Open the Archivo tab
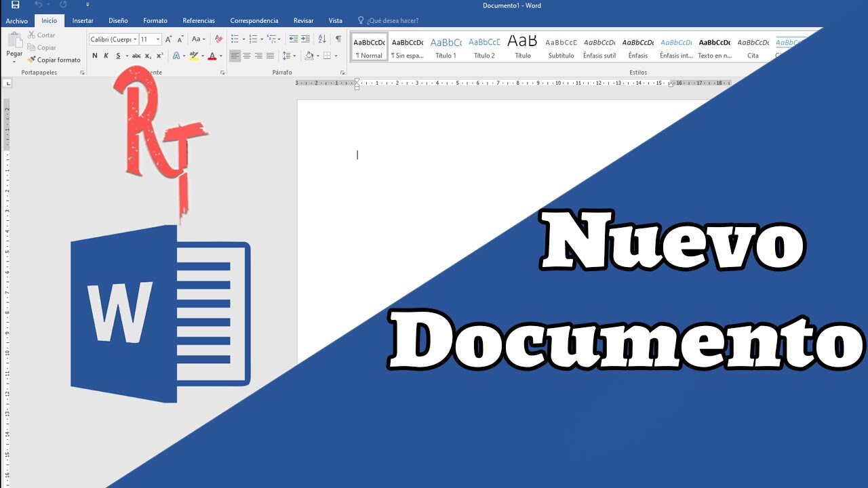Screen dimensions: 868x488 pos(17,21)
